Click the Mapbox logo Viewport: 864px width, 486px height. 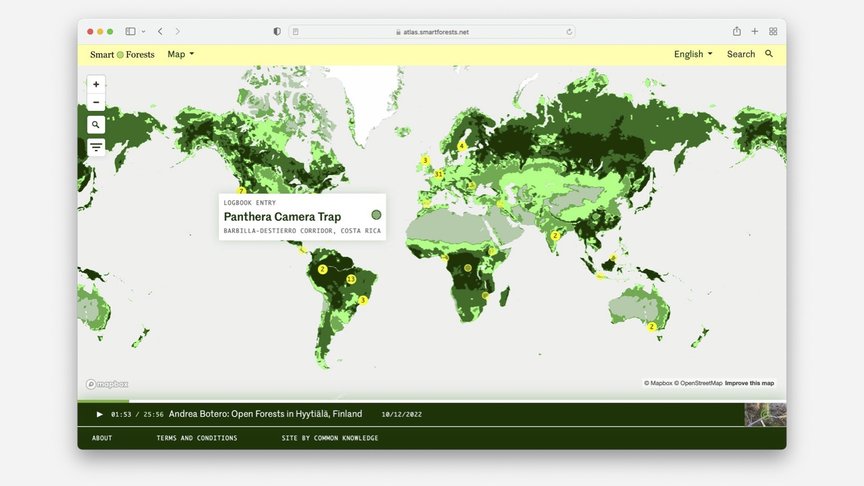pos(107,384)
